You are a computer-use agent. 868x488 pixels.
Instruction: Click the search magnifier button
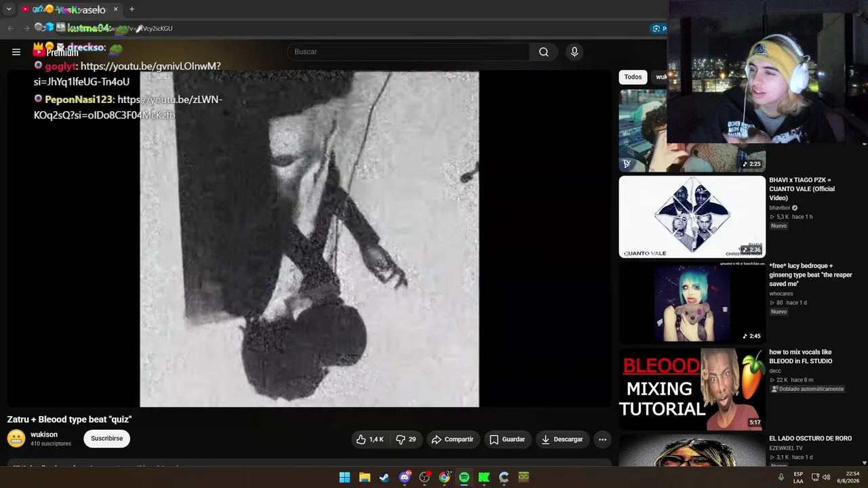[x=544, y=52]
